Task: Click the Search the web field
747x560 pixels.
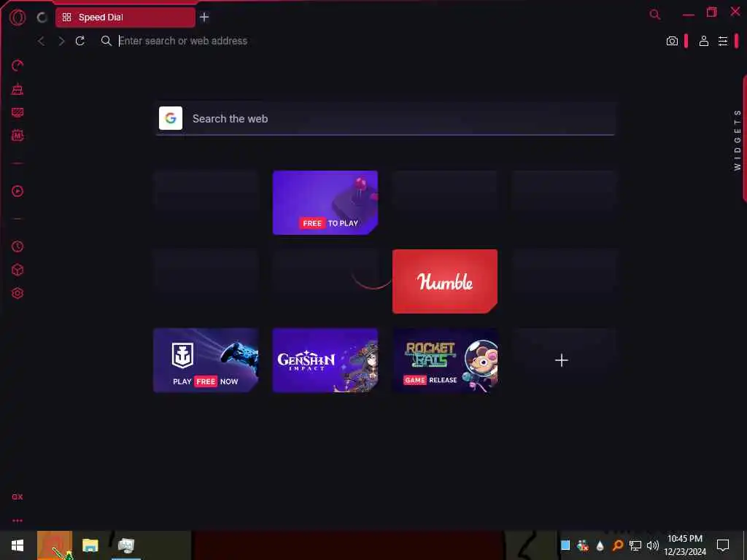Action: [x=385, y=119]
